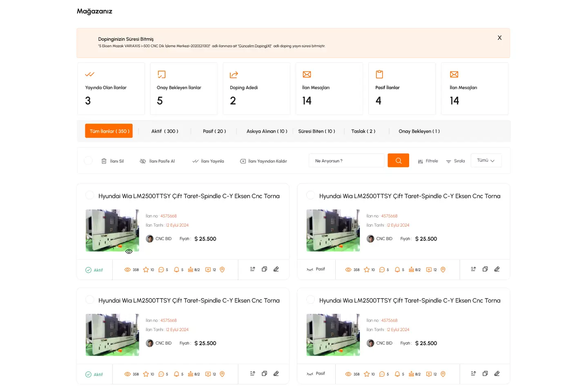Open the lower Pasif listing's machine photo
588x388 pixels.
tap(333, 335)
